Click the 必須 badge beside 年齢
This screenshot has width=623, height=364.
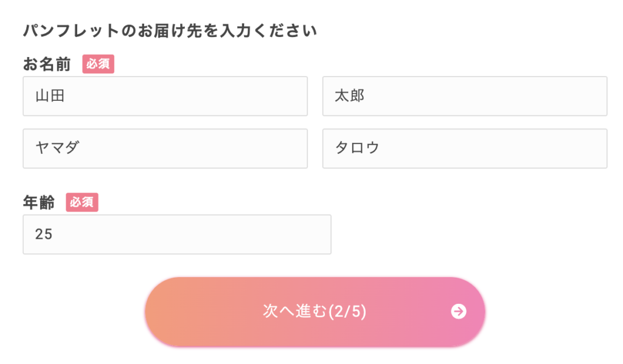pos(82,202)
